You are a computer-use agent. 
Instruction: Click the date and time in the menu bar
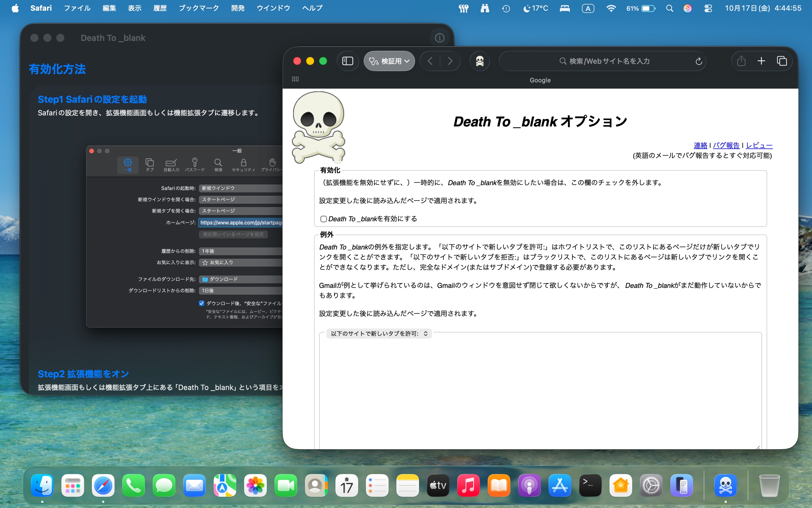point(763,8)
